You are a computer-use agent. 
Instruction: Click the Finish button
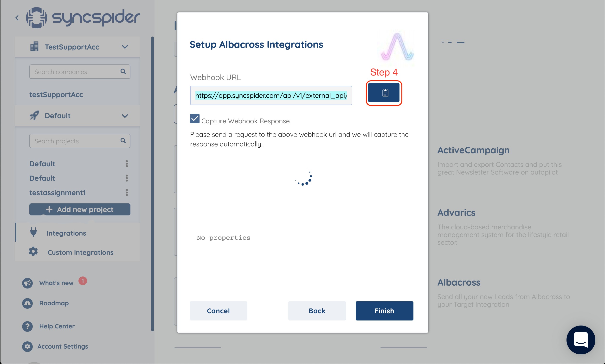click(x=385, y=311)
